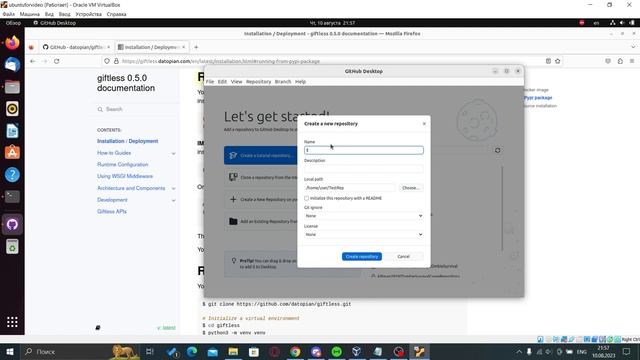The height and width of the screenshot is (360, 640).
Task: Open the Git ignore dropdown
Action: (363, 216)
